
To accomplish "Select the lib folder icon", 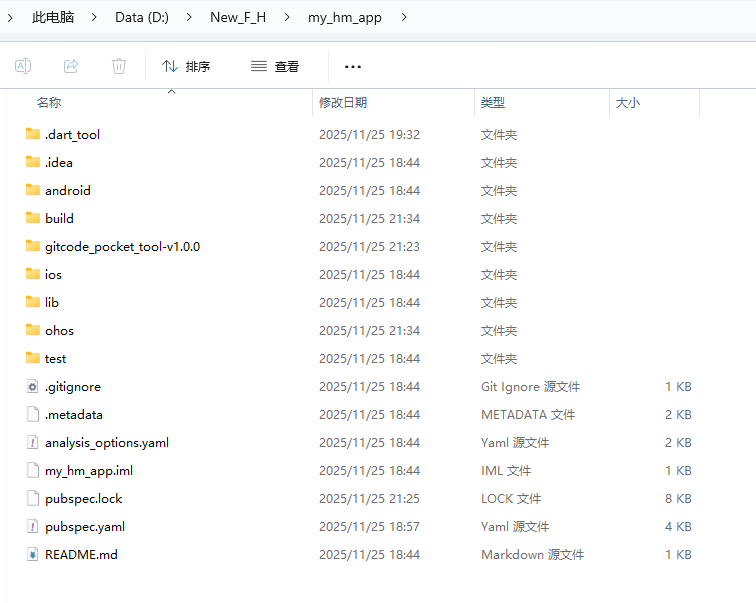I will pyautogui.click(x=33, y=302).
